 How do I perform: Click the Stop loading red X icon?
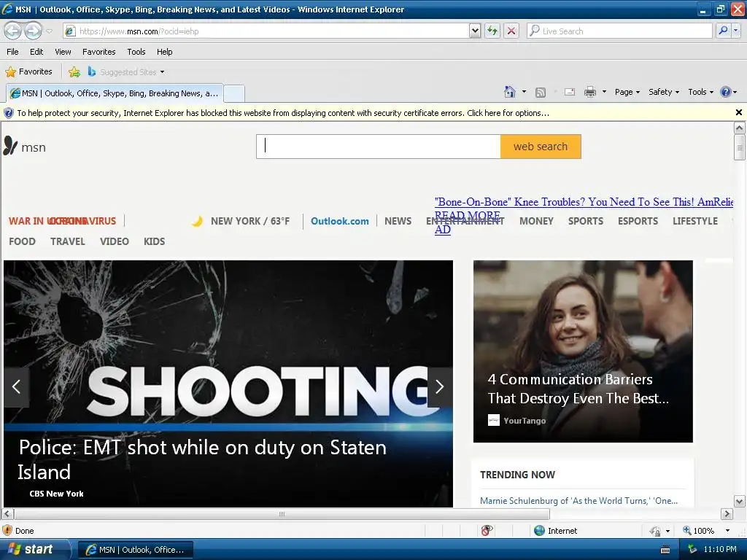511,31
